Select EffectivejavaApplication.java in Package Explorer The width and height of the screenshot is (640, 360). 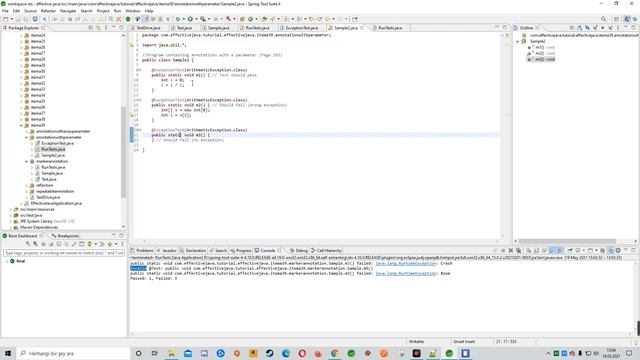coord(56,203)
